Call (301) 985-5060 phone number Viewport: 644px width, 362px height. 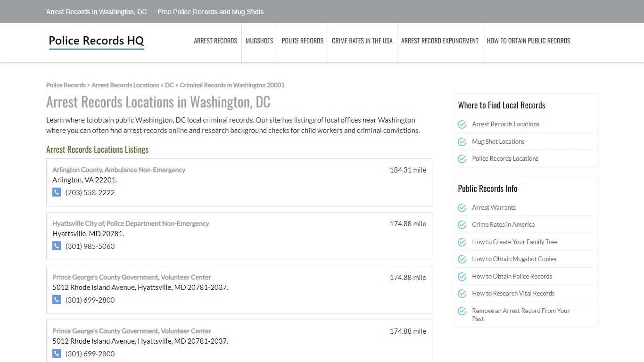(x=90, y=246)
